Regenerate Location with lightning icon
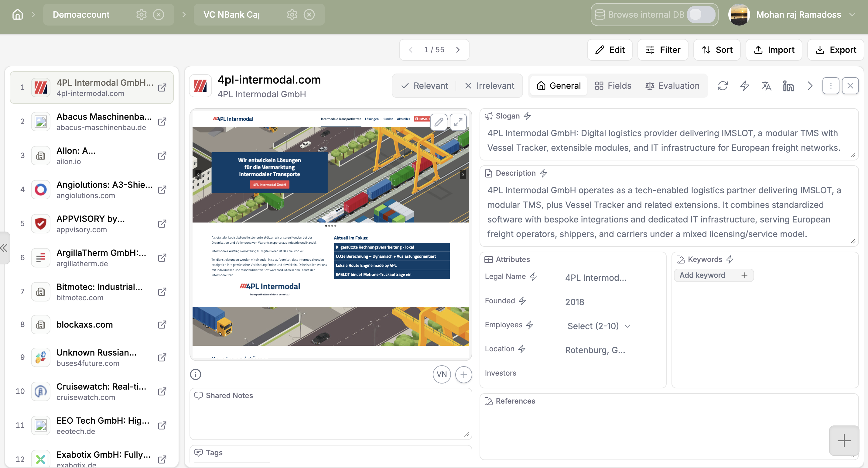 (521, 349)
